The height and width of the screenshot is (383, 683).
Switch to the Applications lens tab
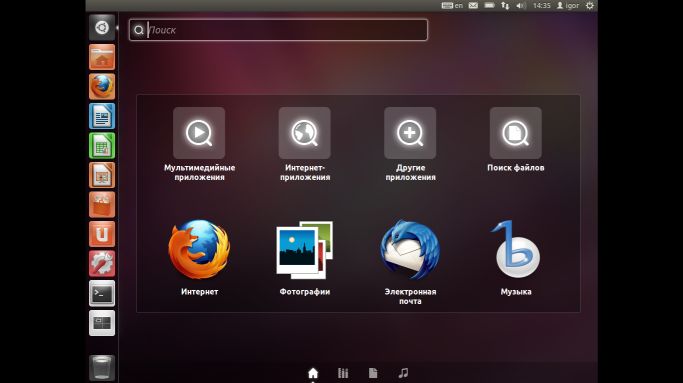(x=343, y=373)
